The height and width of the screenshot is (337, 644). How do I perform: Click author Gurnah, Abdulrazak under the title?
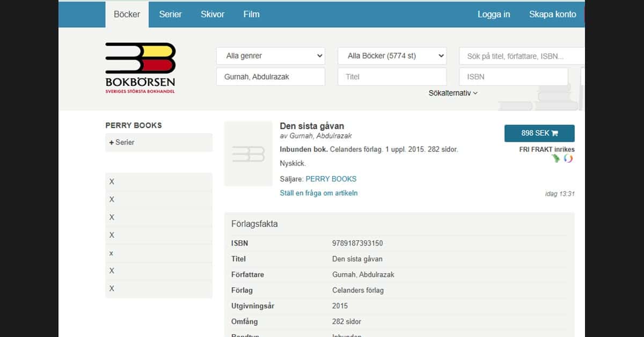tap(321, 136)
